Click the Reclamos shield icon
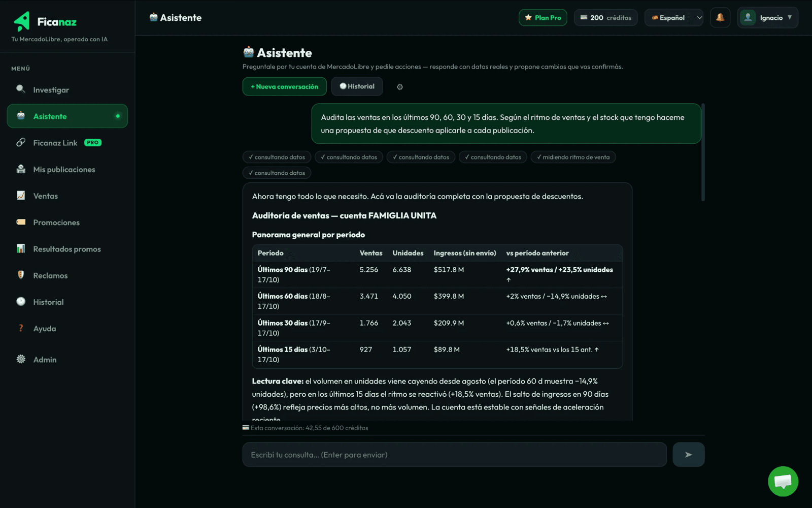812x508 pixels. click(21, 275)
